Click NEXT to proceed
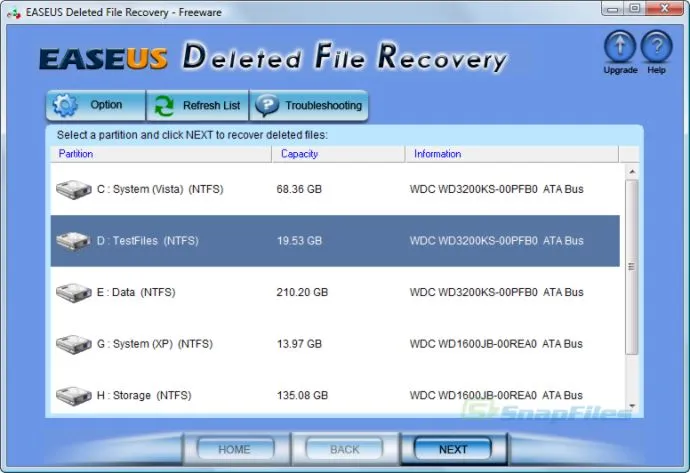The width and height of the screenshot is (690, 473). click(x=453, y=449)
